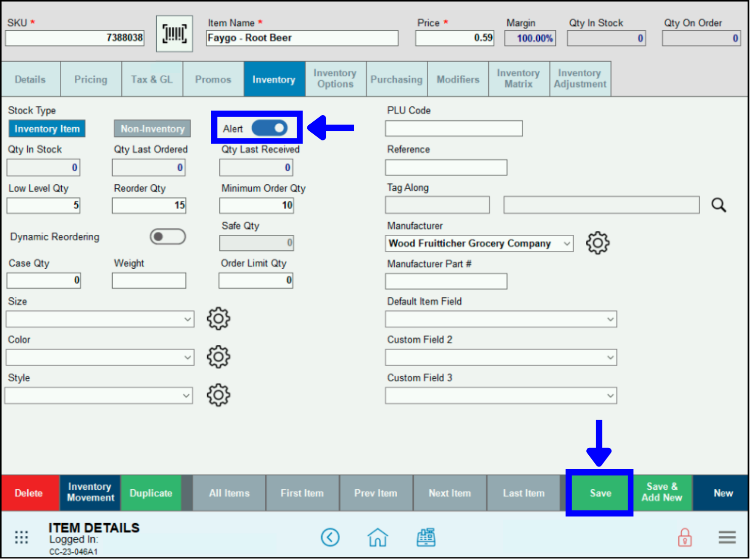Image resolution: width=750 pixels, height=560 pixels.
Task: Select the Non-Inventory stock type
Action: pyautogui.click(x=152, y=128)
